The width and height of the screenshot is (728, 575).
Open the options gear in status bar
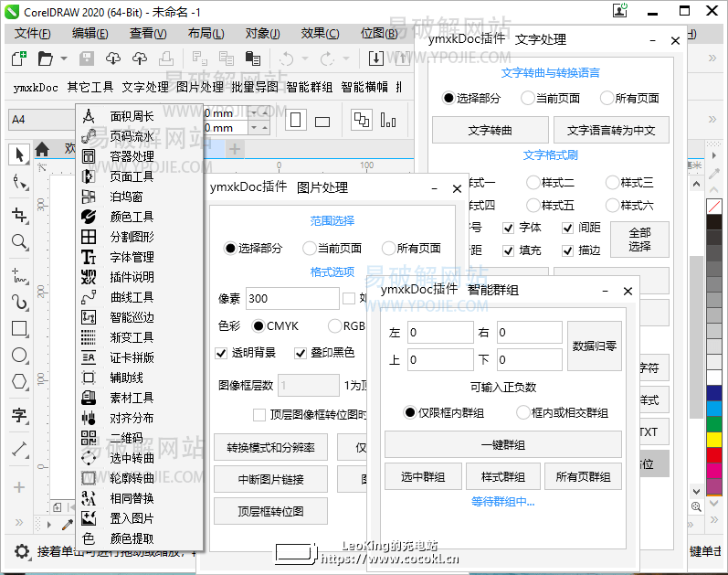(x=21, y=552)
